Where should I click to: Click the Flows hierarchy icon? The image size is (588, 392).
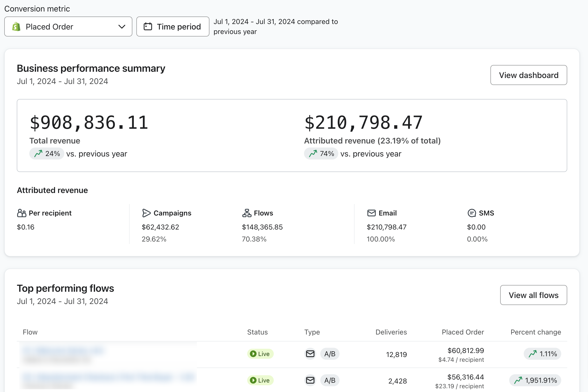pyautogui.click(x=246, y=213)
